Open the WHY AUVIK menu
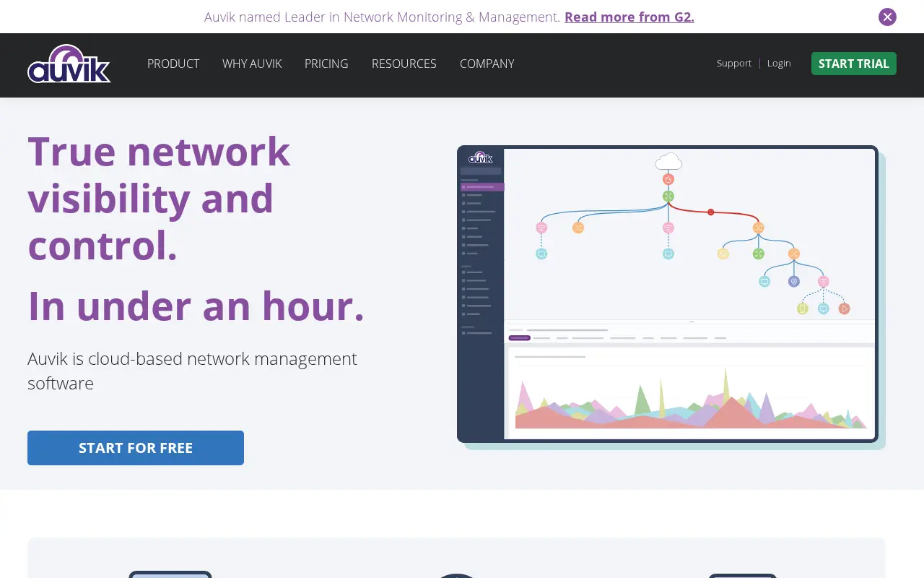This screenshot has width=924, height=578. tap(252, 64)
